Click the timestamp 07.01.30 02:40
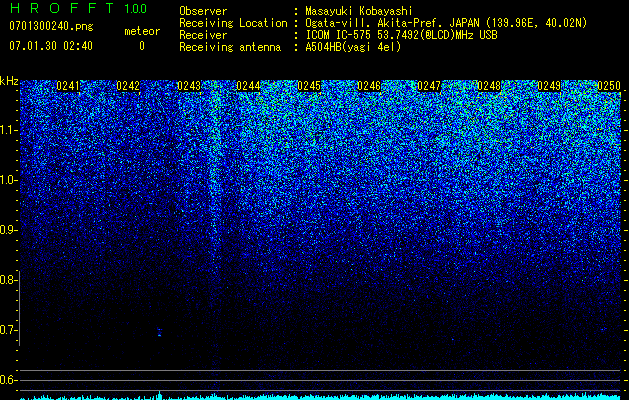 coord(51,46)
